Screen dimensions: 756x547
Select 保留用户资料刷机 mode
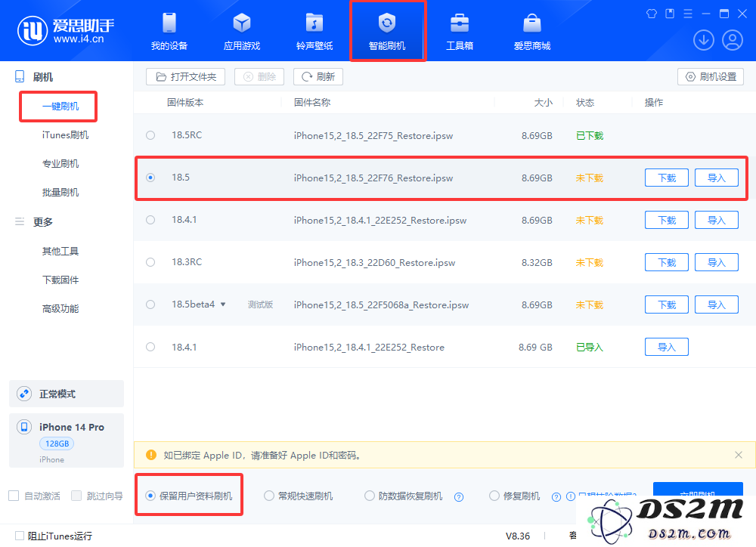coord(189,496)
